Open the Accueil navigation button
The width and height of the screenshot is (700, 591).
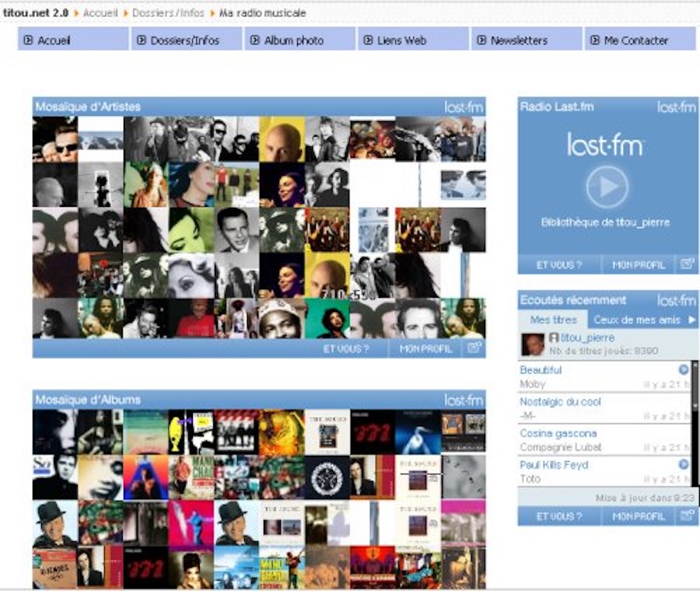73,40
